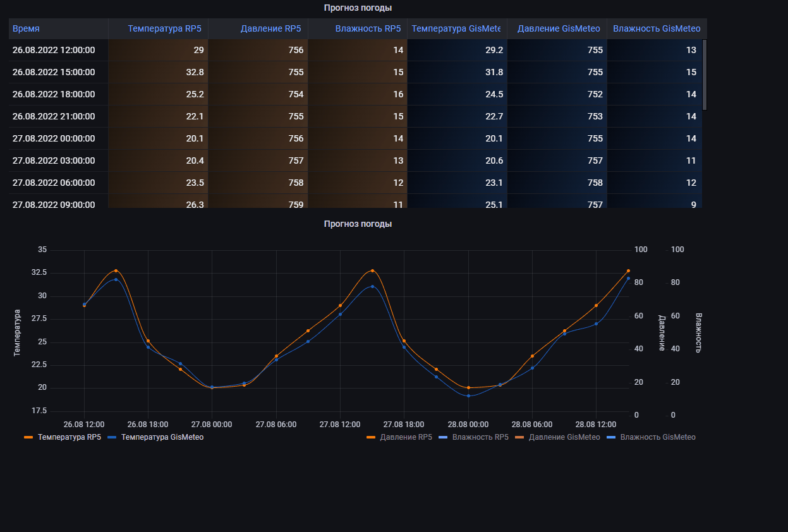Click blue color swatch of legend "Температура GisMeteo"
Screen dimensions: 788x532
click(x=112, y=437)
